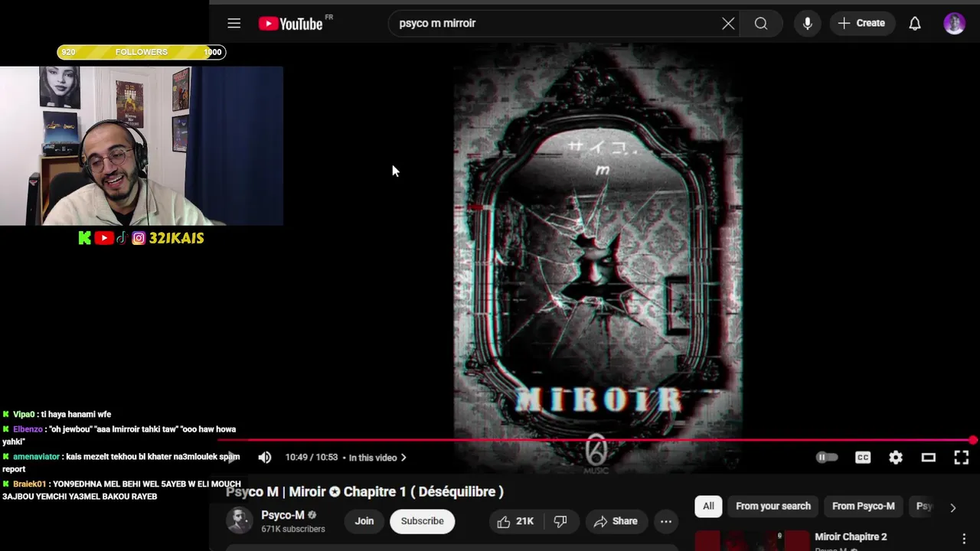Start voice search with microphone icon
The height and width of the screenshot is (551, 980).
point(807,24)
